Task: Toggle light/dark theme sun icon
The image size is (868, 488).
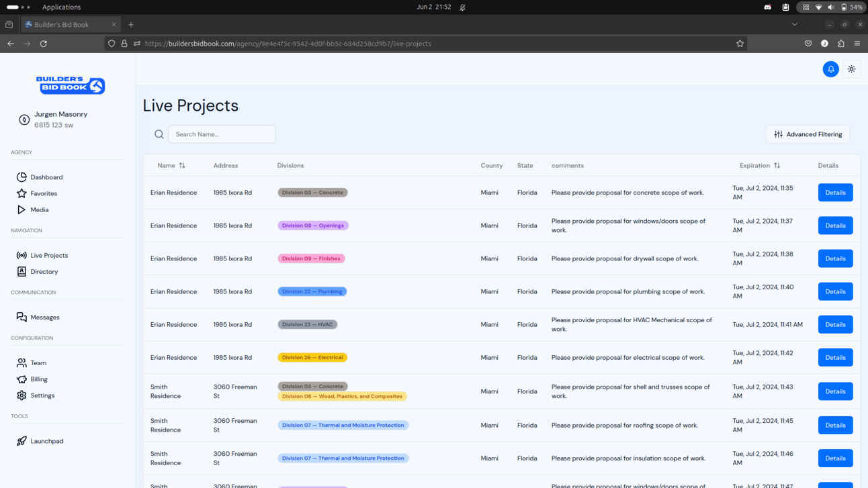Action: (851, 69)
